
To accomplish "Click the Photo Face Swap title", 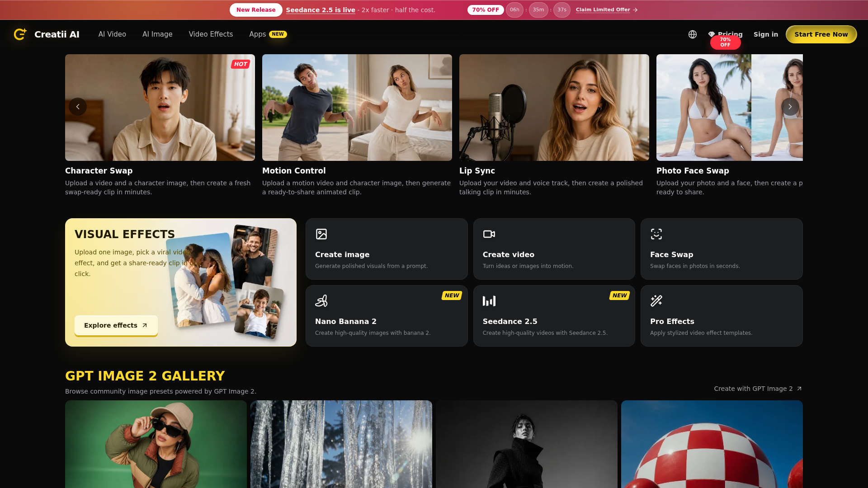I will (693, 171).
